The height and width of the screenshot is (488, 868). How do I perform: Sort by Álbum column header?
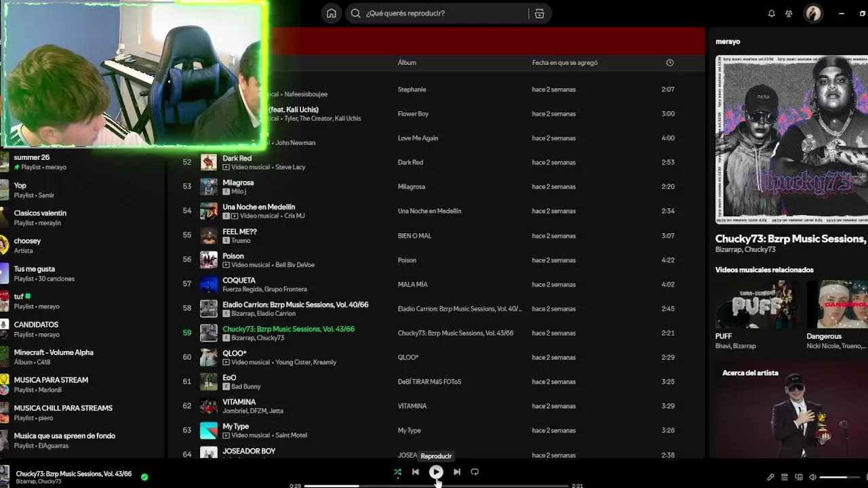pyautogui.click(x=407, y=62)
